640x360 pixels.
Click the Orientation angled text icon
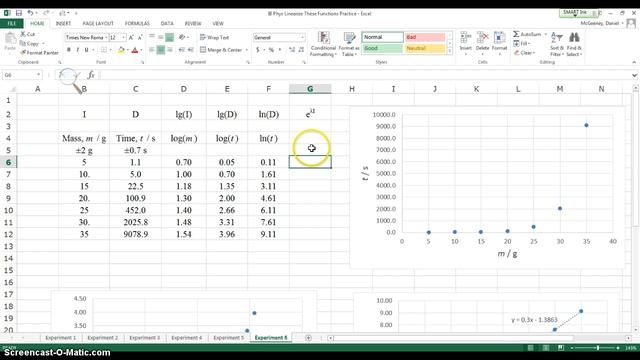[182, 38]
